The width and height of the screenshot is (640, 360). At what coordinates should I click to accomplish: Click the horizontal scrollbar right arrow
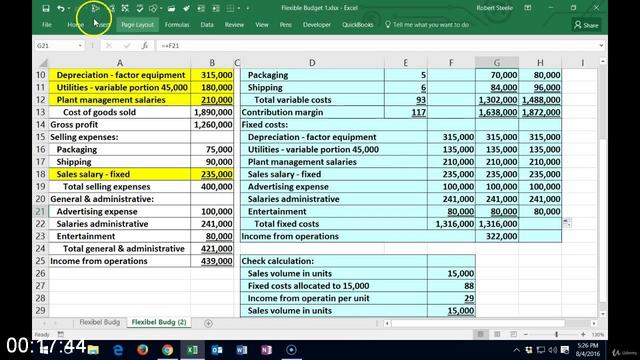click(x=594, y=323)
